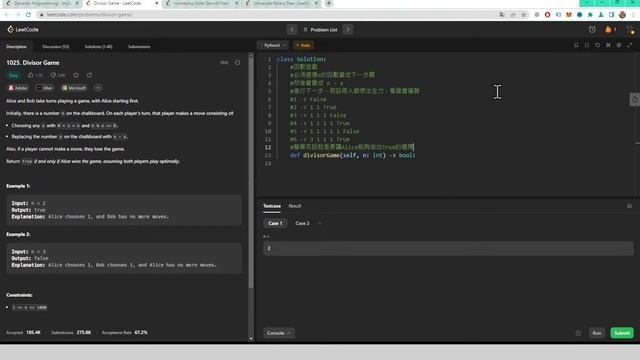Switch to the Solutions tab
The width and height of the screenshot is (640, 360).
point(98,47)
